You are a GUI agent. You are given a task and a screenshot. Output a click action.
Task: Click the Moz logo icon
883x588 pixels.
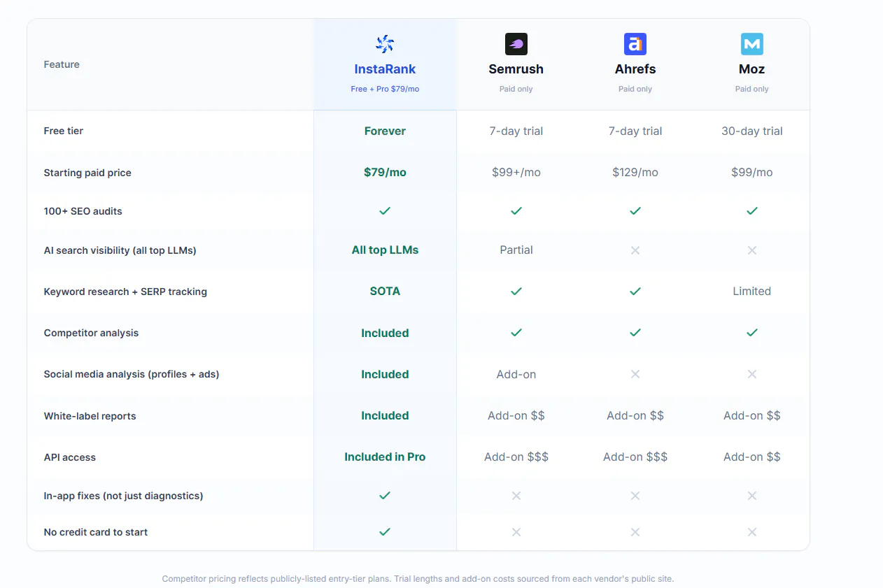coord(752,44)
